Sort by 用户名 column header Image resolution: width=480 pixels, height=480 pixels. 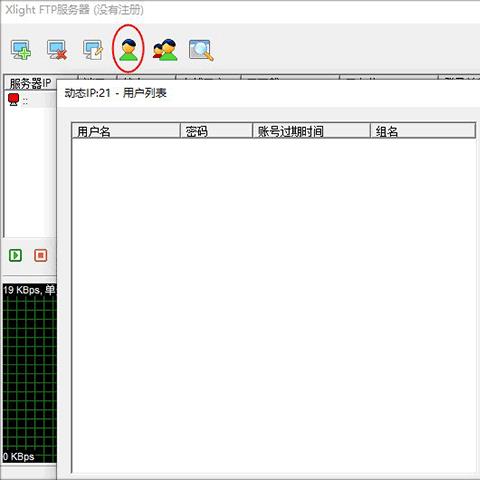click(x=126, y=131)
